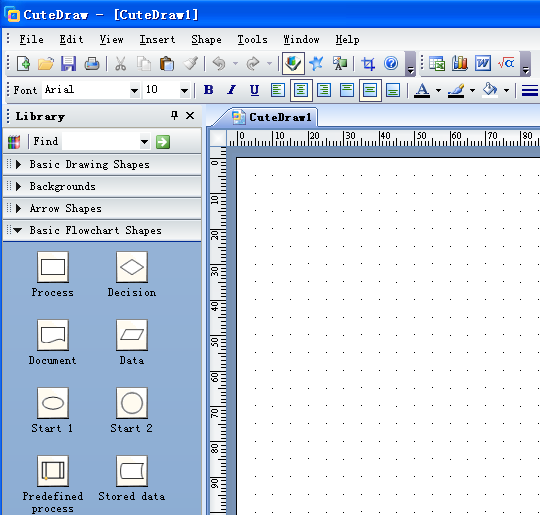Toggle the Library books toolbar icon

tap(293, 63)
